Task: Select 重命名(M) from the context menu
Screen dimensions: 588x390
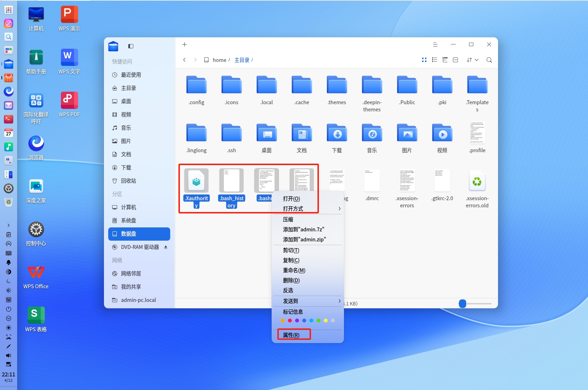Action: pyautogui.click(x=308, y=270)
